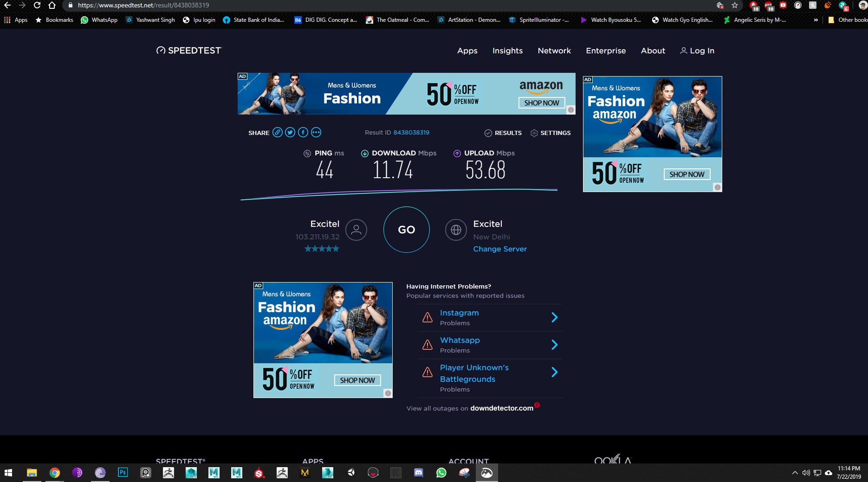Open Network menu item

pyautogui.click(x=554, y=51)
